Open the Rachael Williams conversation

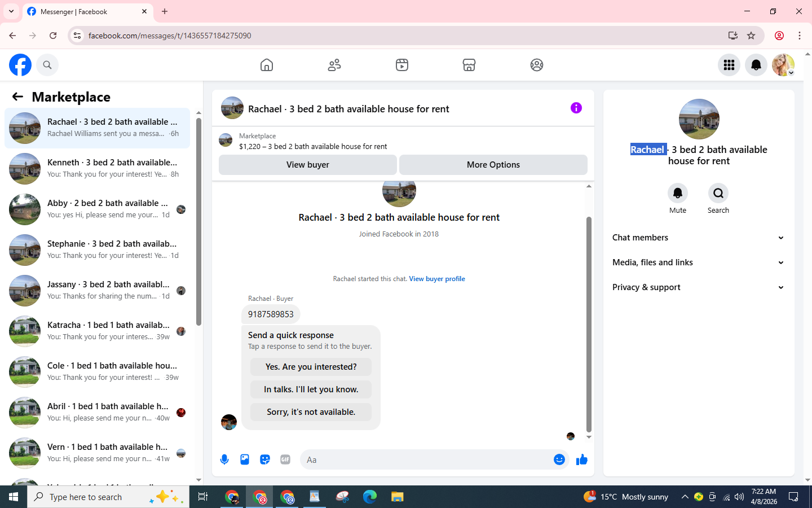97,128
